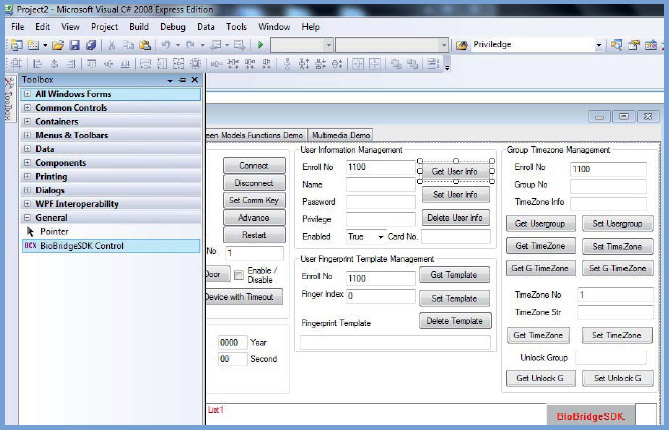The image size is (669, 431).
Task: Expand the Containers toolbox group
Action: (27, 121)
